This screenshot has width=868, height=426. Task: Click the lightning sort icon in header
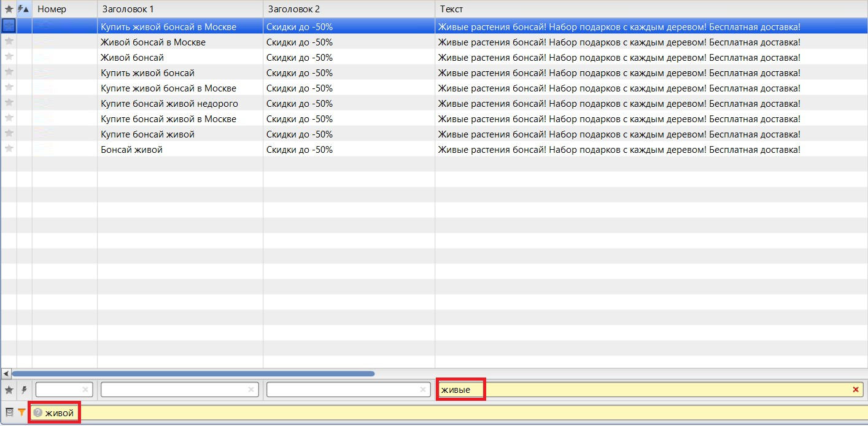(24, 9)
